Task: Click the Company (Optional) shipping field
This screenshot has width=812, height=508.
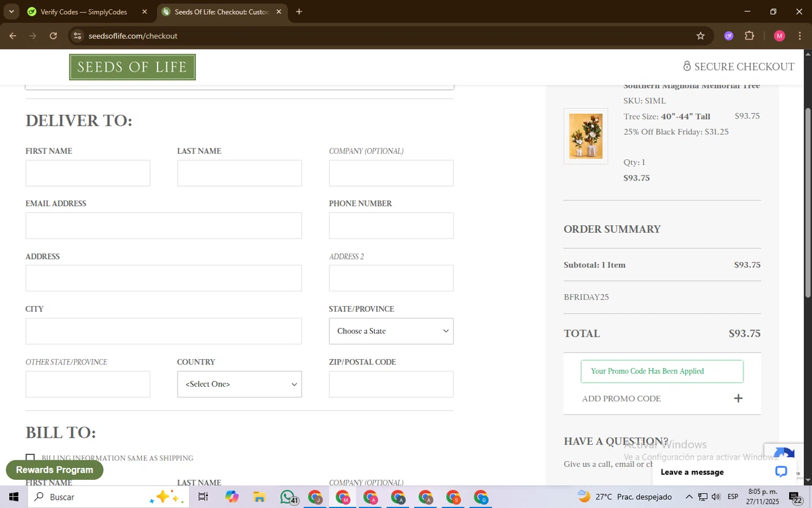Action: tap(391, 173)
